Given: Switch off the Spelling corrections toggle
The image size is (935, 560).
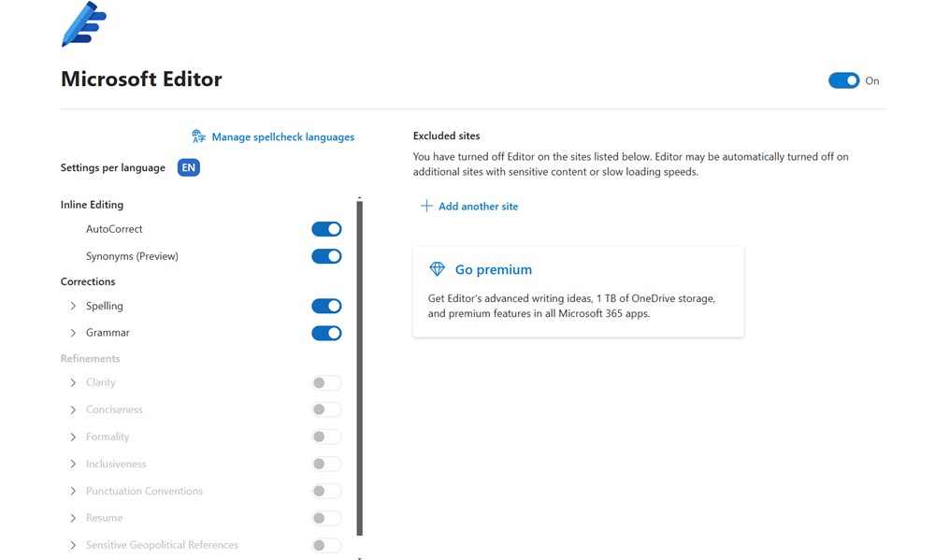Looking at the screenshot, I should (326, 306).
